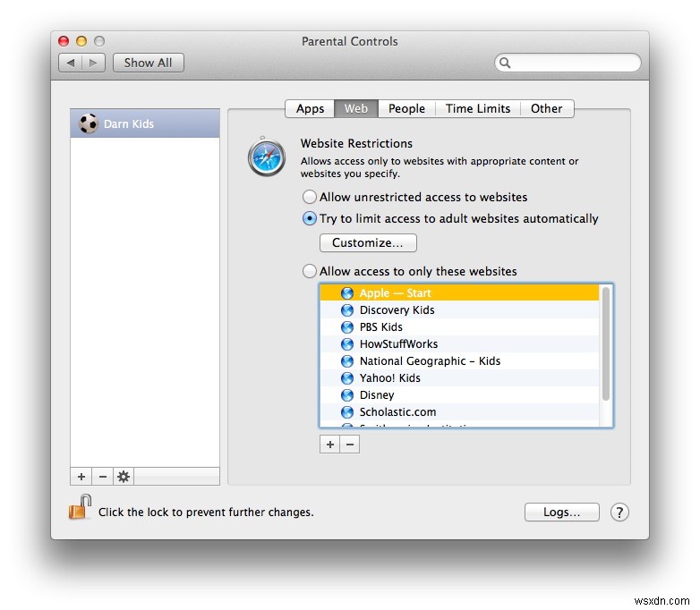The height and width of the screenshot is (610, 700).
Task: Click globe icon beside Apple — Start
Action: (x=347, y=293)
